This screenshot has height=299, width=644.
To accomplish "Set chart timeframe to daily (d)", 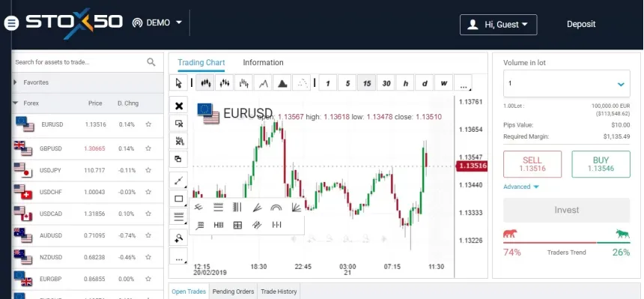I will point(425,83).
